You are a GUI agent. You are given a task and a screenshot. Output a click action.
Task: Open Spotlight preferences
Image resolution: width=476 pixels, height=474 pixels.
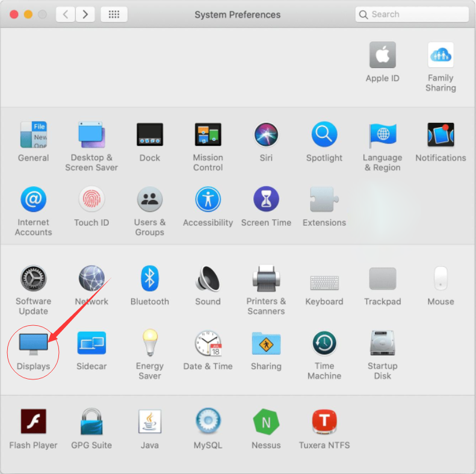(324, 134)
